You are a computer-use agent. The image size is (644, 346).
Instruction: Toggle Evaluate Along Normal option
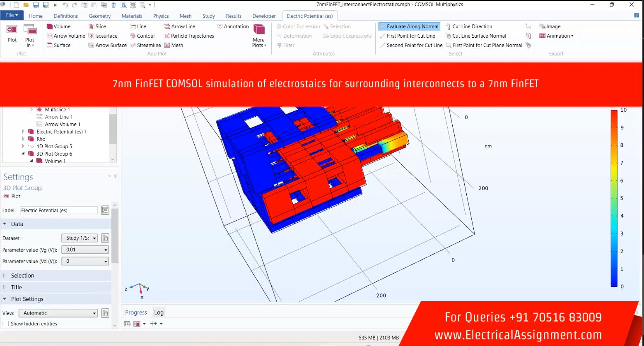pos(409,26)
